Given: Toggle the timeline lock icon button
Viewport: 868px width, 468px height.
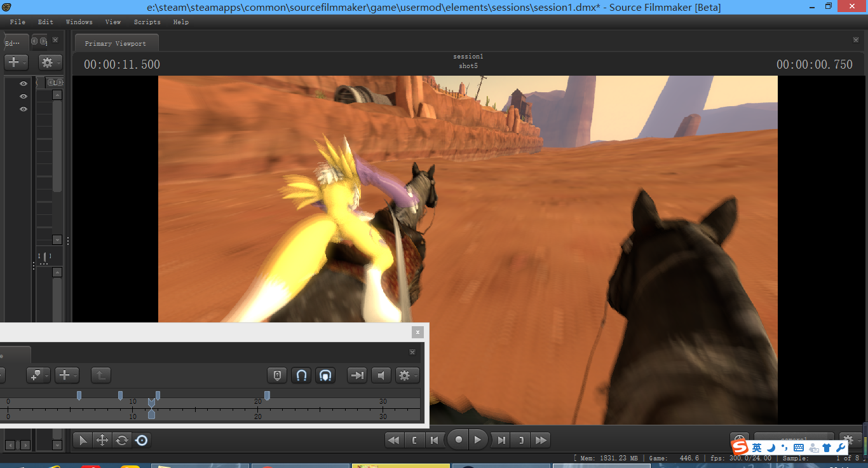Looking at the screenshot, I should (277, 375).
